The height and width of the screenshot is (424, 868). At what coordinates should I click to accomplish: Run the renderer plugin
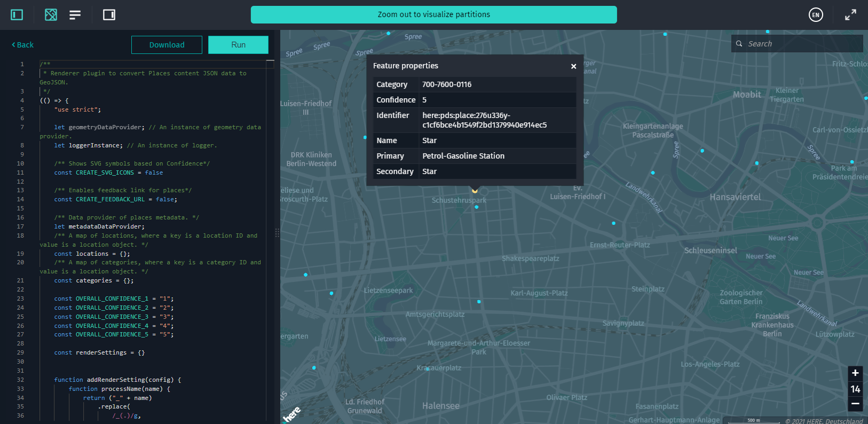tap(238, 45)
